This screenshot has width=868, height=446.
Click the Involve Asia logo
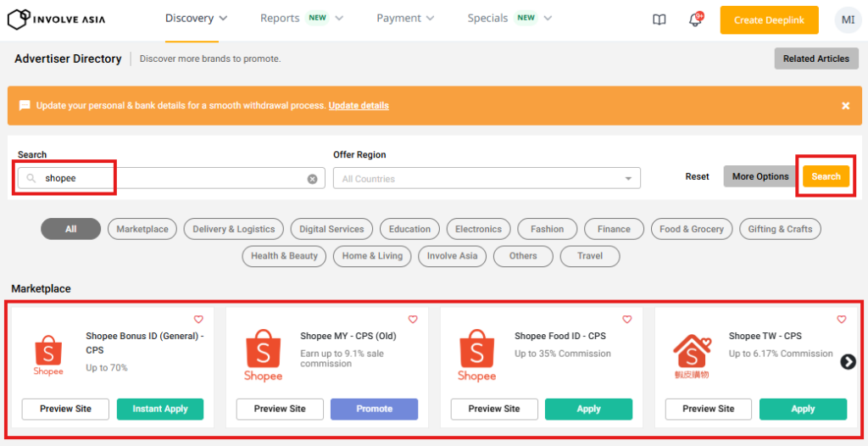click(57, 18)
